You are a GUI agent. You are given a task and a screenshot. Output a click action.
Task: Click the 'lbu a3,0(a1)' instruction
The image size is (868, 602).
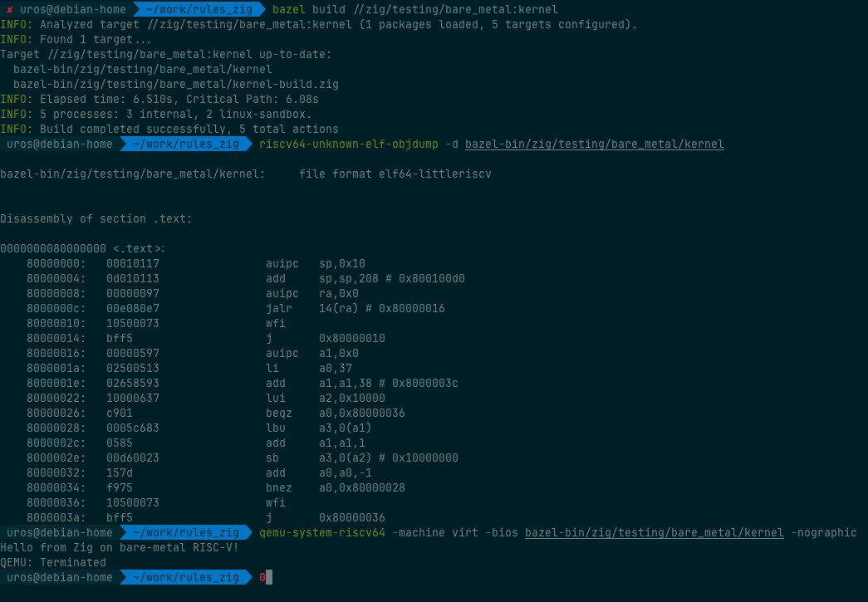click(318, 428)
